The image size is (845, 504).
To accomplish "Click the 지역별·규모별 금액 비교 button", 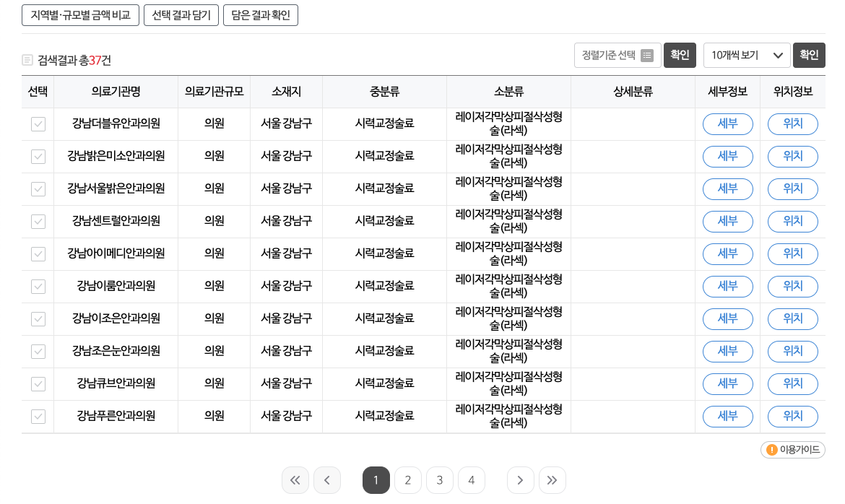I will point(80,14).
